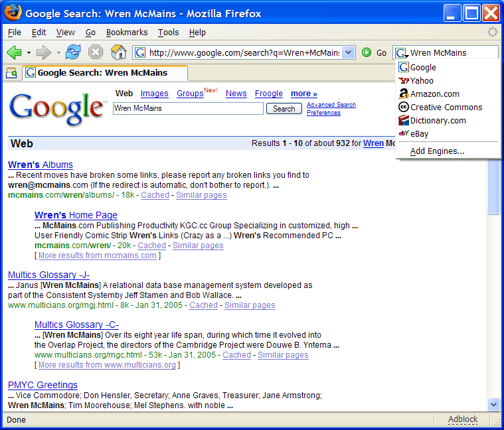The width and height of the screenshot is (504, 430).
Task: Click the throbber activity indicator icon
Action: [492, 32]
